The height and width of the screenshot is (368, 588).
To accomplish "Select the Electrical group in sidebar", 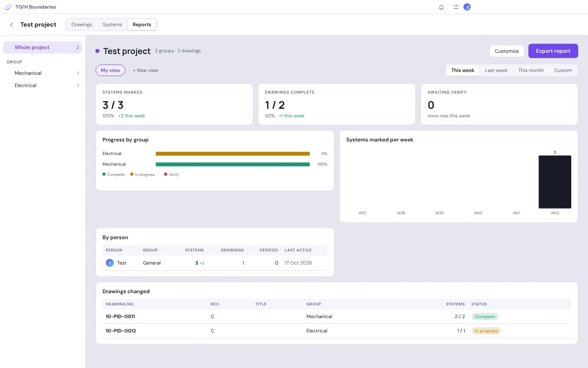I will pos(42,85).
